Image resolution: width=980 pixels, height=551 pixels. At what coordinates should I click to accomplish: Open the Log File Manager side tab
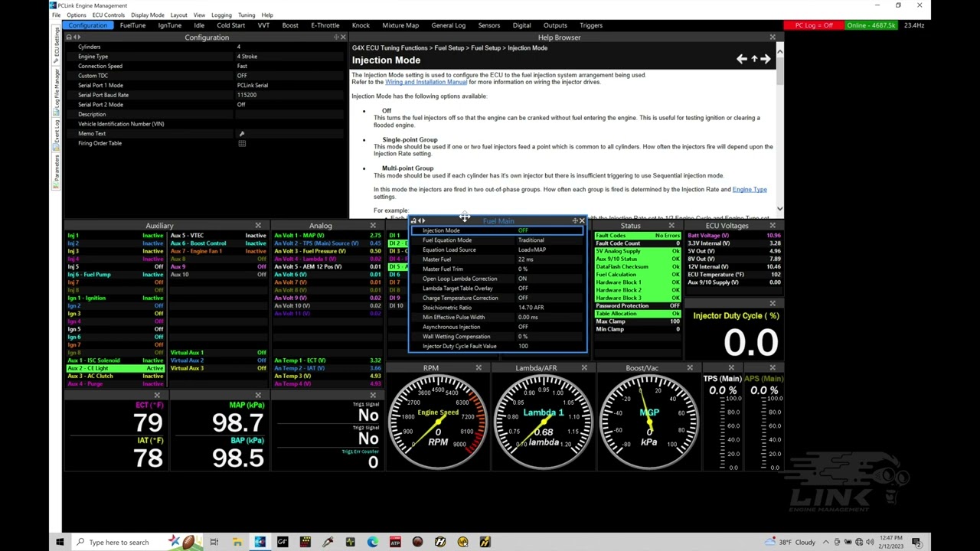click(57, 93)
